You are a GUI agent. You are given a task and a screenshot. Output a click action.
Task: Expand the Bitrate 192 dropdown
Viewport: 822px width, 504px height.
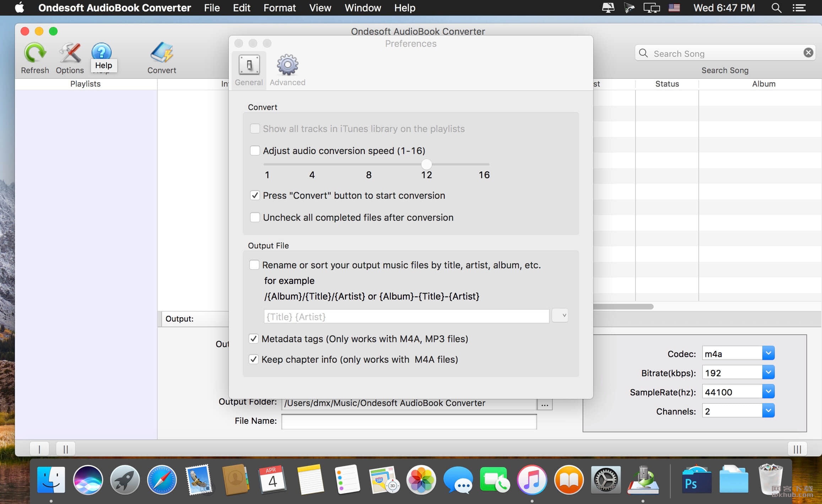click(x=768, y=372)
